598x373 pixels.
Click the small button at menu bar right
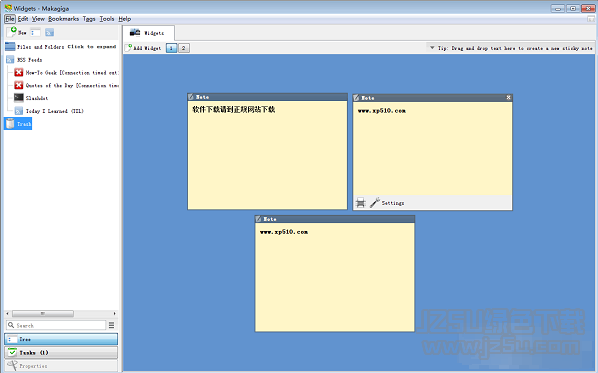[591, 19]
